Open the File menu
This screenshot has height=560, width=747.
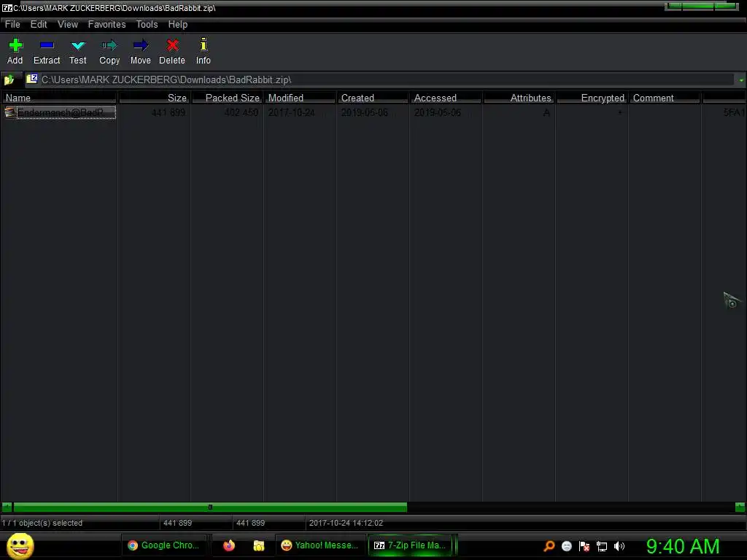pyautogui.click(x=12, y=24)
